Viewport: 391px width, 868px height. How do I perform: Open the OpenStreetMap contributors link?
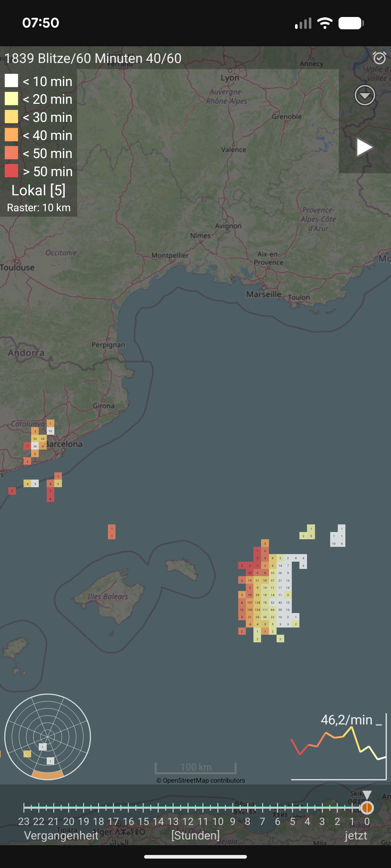pos(201,780)
